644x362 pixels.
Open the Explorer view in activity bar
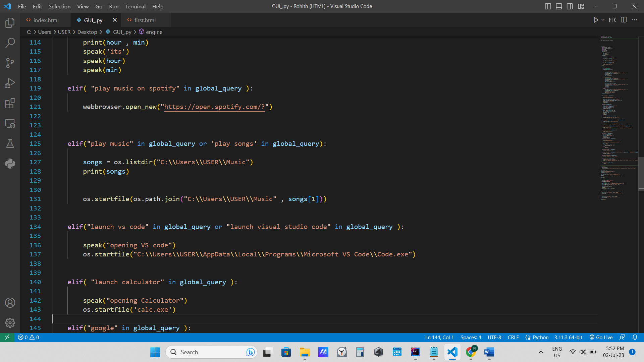(10, 23)
